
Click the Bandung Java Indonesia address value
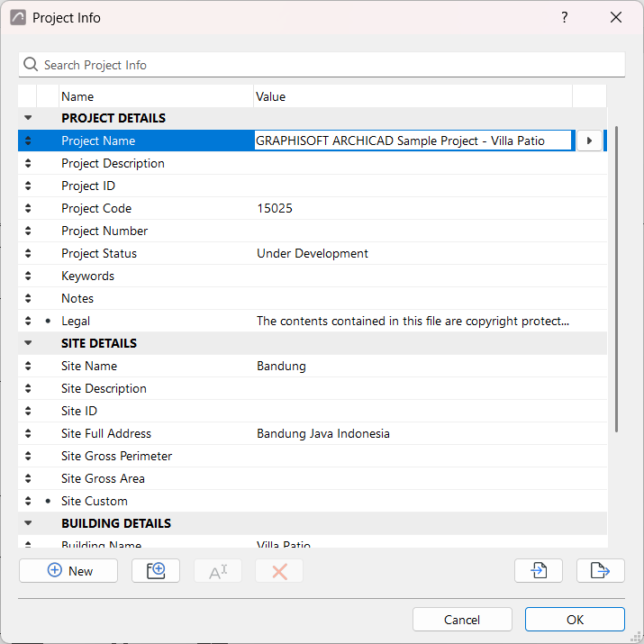pos(323,433)
